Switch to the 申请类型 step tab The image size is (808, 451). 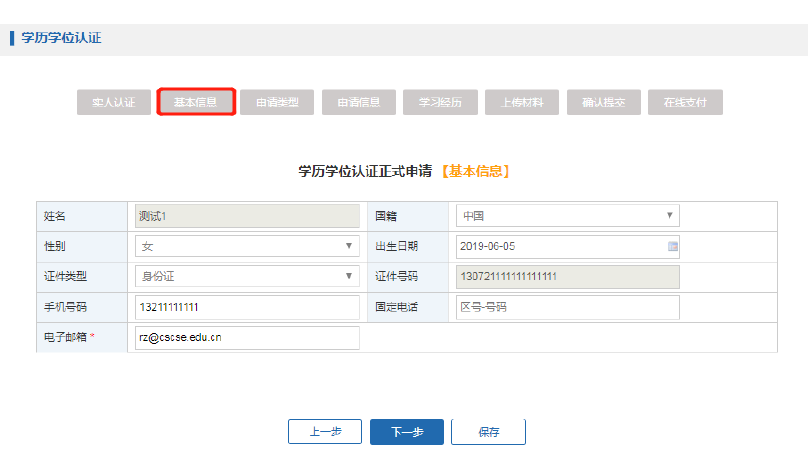coord(277,102)
